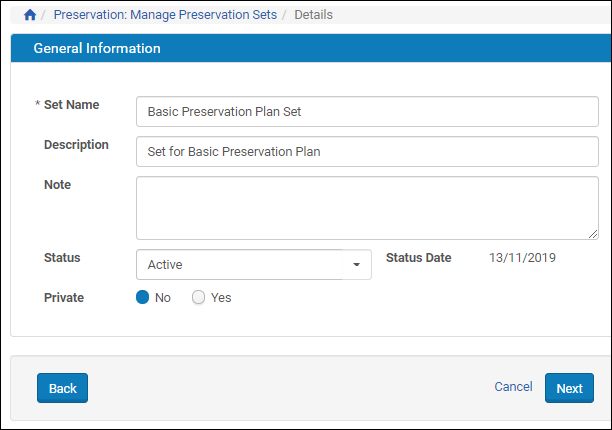Click the General Information section header
612x430 pixels.
tap(97, 48)
